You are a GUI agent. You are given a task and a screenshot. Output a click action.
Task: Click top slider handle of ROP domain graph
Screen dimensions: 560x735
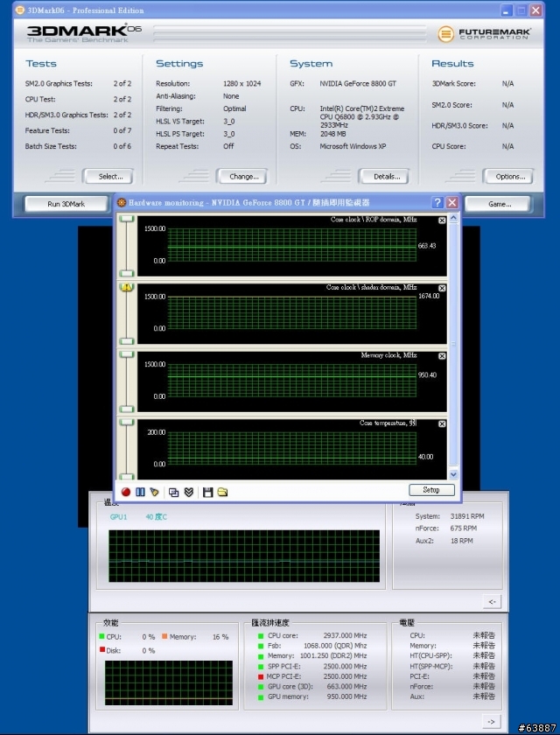tap(127, 219)
